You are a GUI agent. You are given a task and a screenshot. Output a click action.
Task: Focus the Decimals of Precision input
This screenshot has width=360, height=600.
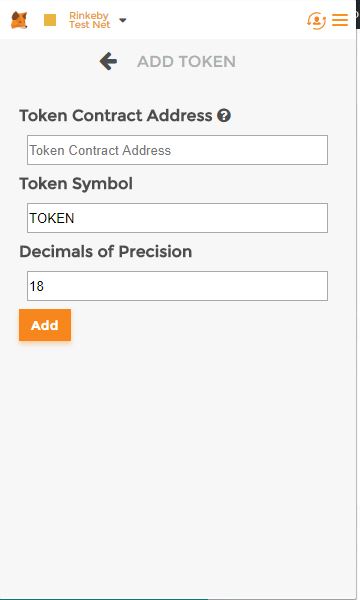click(177, 286)
